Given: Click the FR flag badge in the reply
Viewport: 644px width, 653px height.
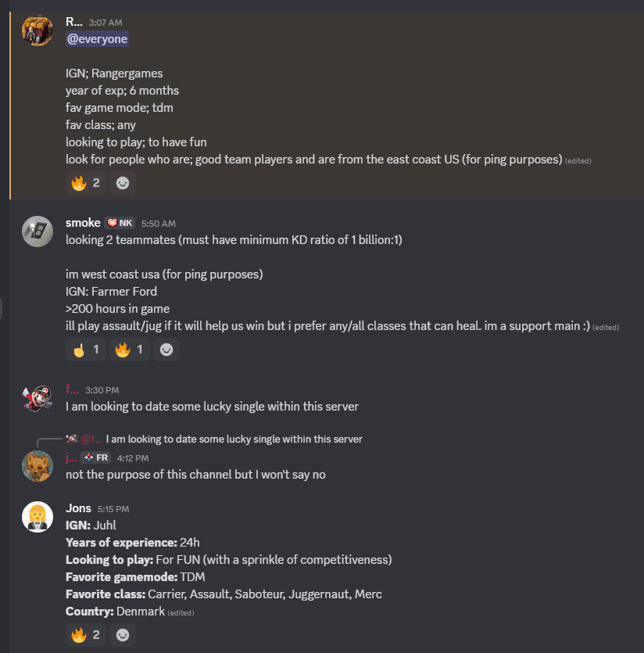Looking at the screenshot, I should pyautogui.click(x=96, y=457).
